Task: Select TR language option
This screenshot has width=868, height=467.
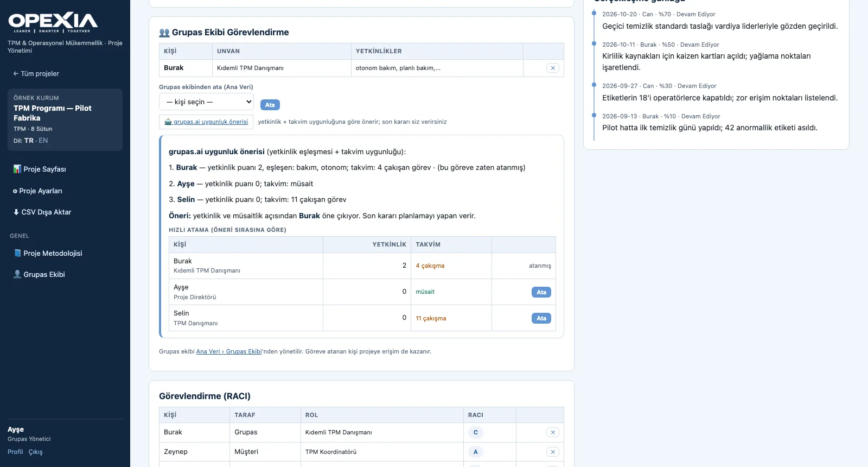Action: point(29,141)
